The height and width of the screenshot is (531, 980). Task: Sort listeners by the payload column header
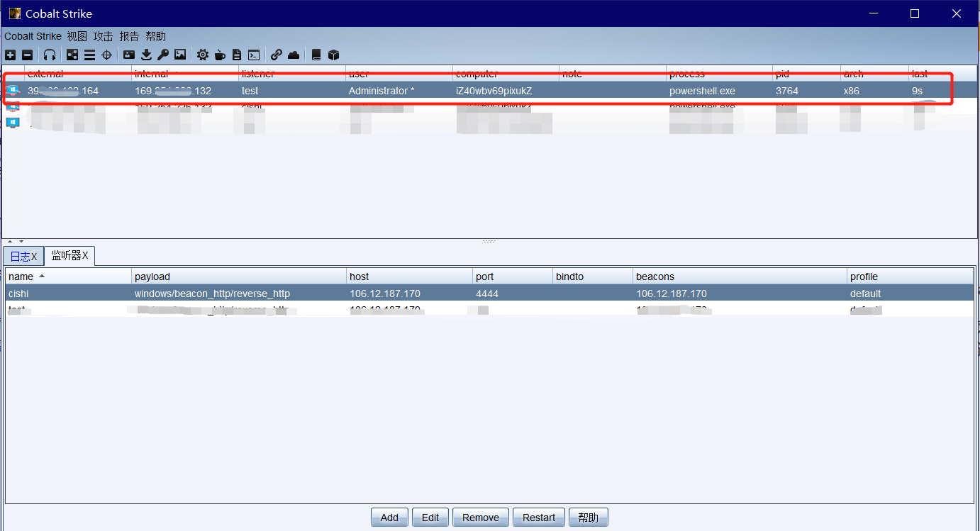click(x=239, y=276)
